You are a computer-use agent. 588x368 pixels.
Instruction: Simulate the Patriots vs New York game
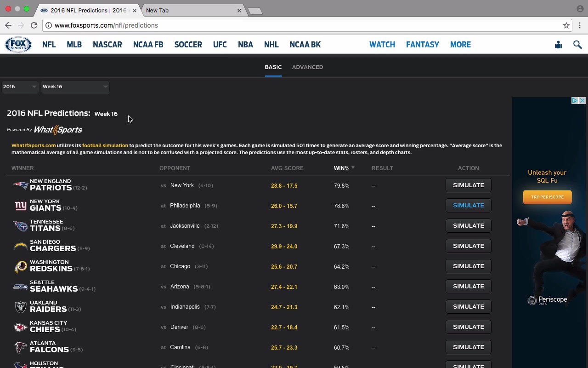coord(468,185)
